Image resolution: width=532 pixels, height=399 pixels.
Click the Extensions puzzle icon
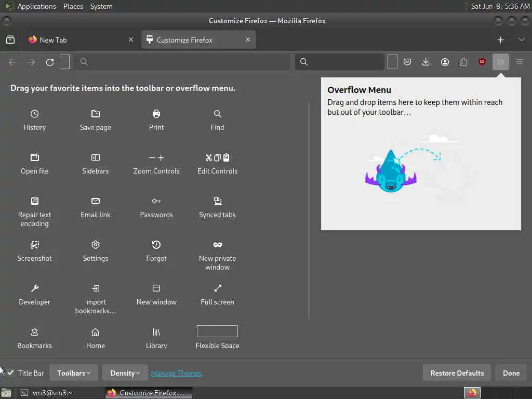tap(463, 62)
